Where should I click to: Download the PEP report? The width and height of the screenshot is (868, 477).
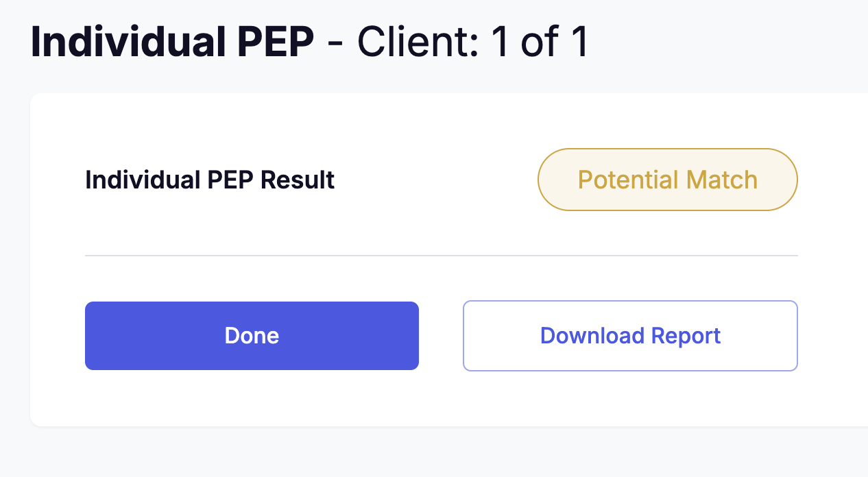630,336
